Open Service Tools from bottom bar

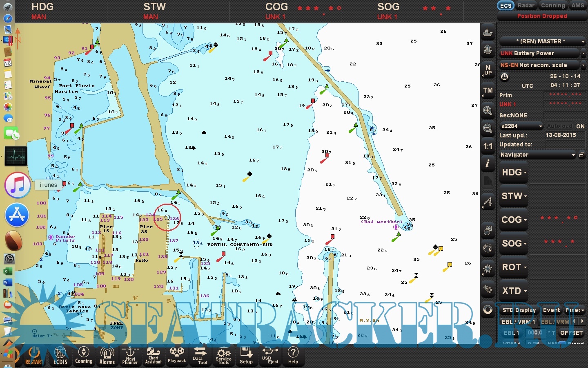223,356
